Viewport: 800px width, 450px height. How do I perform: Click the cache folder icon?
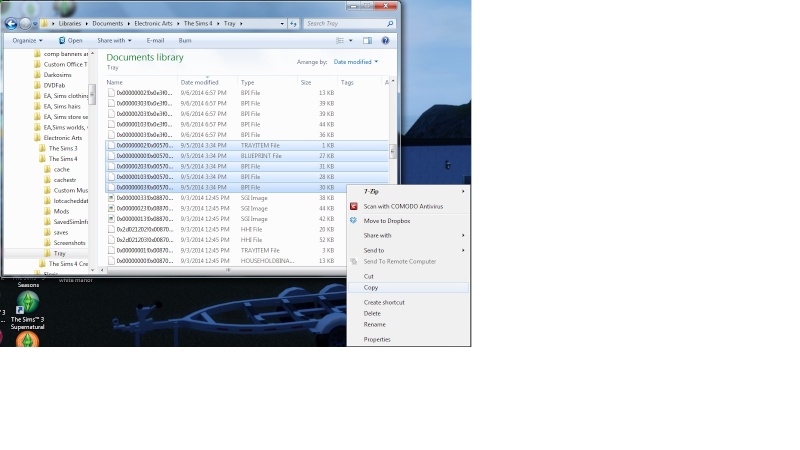pyautogui.click(x=47, y=169)
